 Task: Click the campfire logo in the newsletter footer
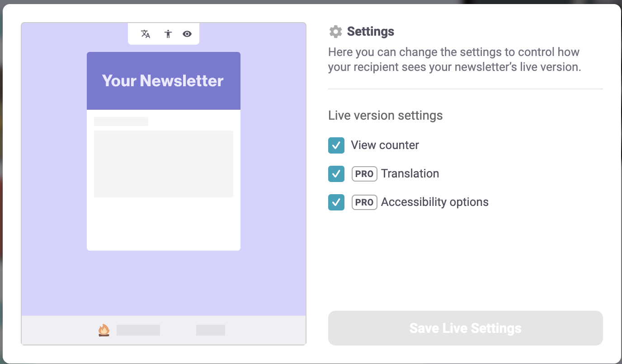pos(104,330)
